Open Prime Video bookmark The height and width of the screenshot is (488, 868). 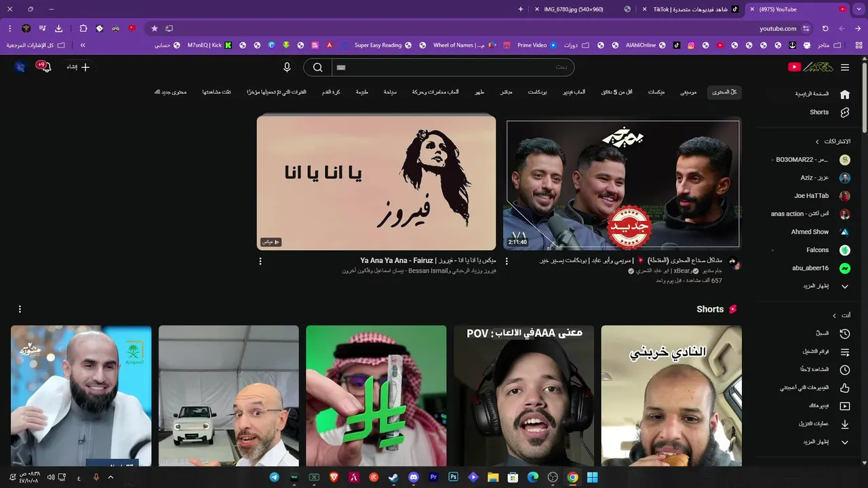[x=537, y=45]
